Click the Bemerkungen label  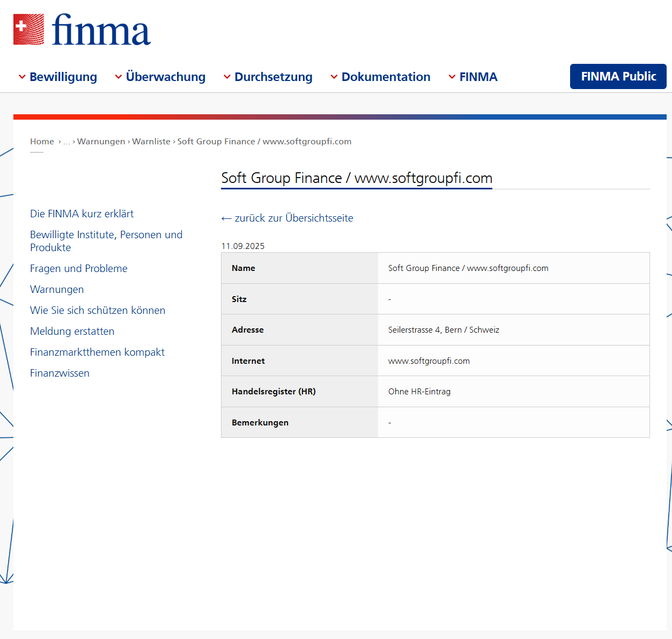tap(260, 423)
